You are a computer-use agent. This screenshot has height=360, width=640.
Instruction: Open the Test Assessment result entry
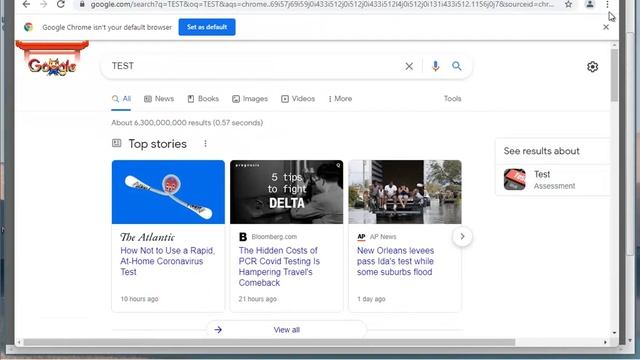[x=552, y=180]
